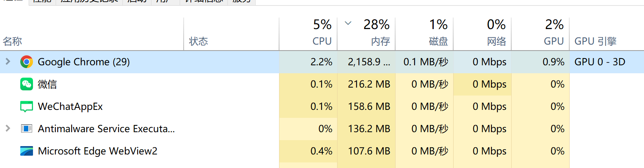Expand the Antimalware Service Executable group
The image size is (644, 168).
tap(8, 128)
